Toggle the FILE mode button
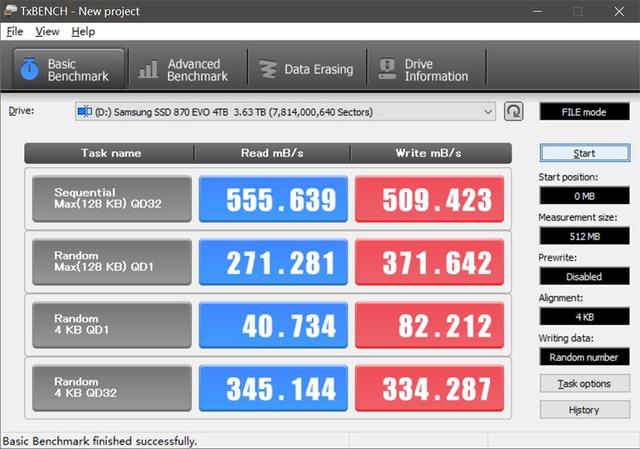640x449 pixels. pos(584,112)
